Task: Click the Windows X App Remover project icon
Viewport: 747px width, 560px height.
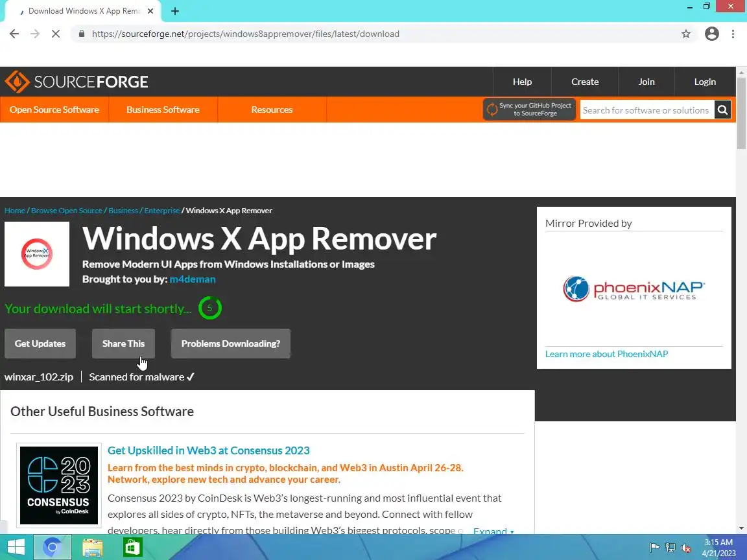Action: pos(37,254)
